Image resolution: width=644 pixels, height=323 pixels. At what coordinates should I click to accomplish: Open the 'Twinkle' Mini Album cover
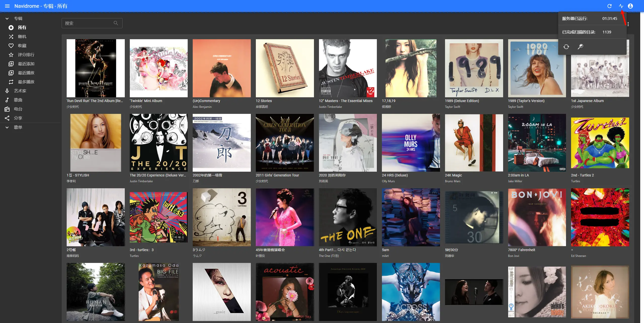159,68
